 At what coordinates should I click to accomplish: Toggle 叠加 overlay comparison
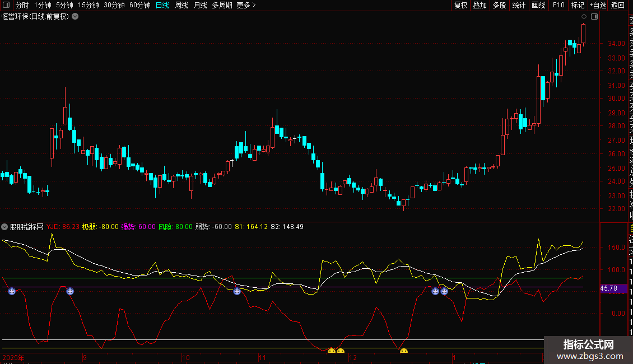(x=480, y=5)
